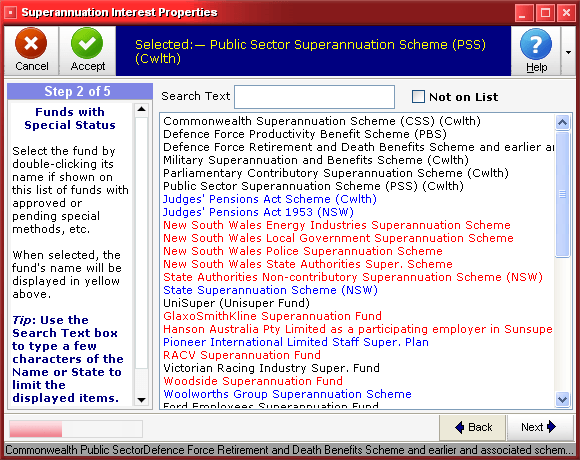The height and width of the screenshot is (460, 580).
Task: Click the fund list scroll-down arrow
Action: [x=563, y=400]
